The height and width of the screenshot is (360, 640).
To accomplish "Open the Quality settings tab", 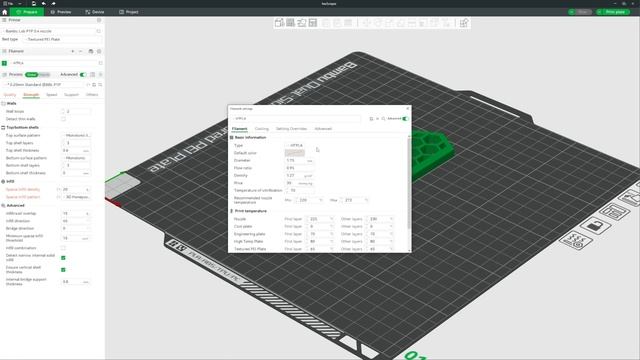I will point(10,95).
